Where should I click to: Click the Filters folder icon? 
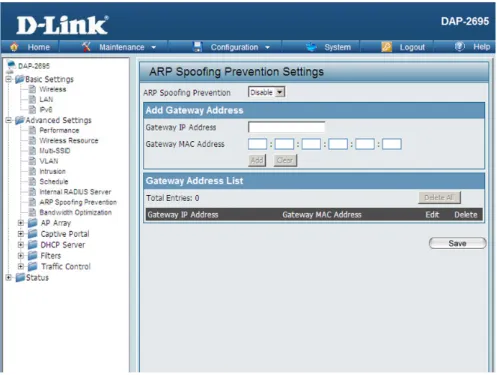coord(33,256)
